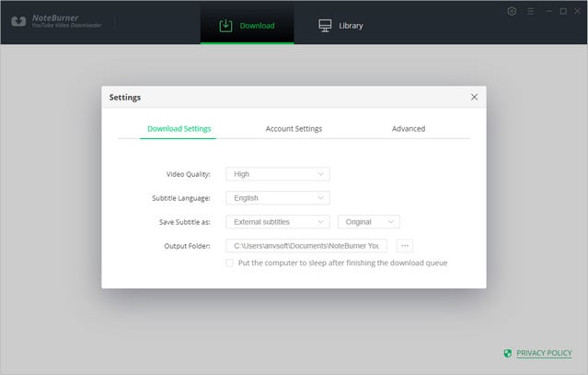Switch to the Account Settings tab
Image resolution: width=588 pixels, height=375 pixels.
tap(294, 129)
